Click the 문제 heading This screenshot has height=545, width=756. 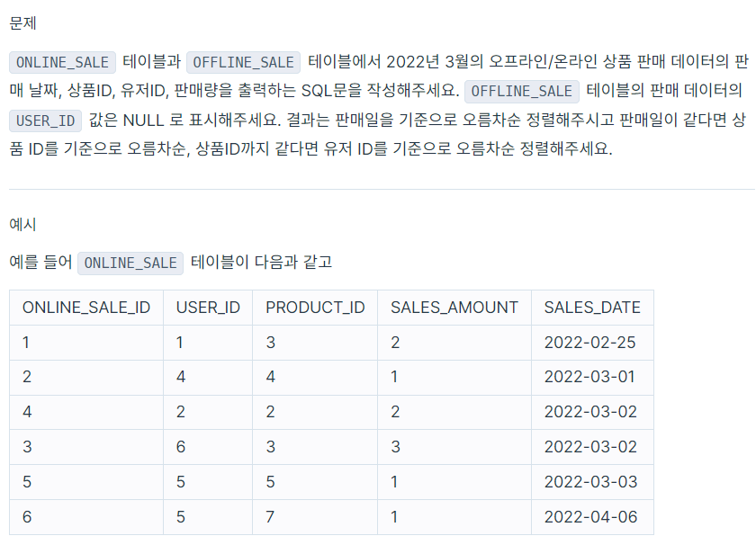[x=22, y=23]
